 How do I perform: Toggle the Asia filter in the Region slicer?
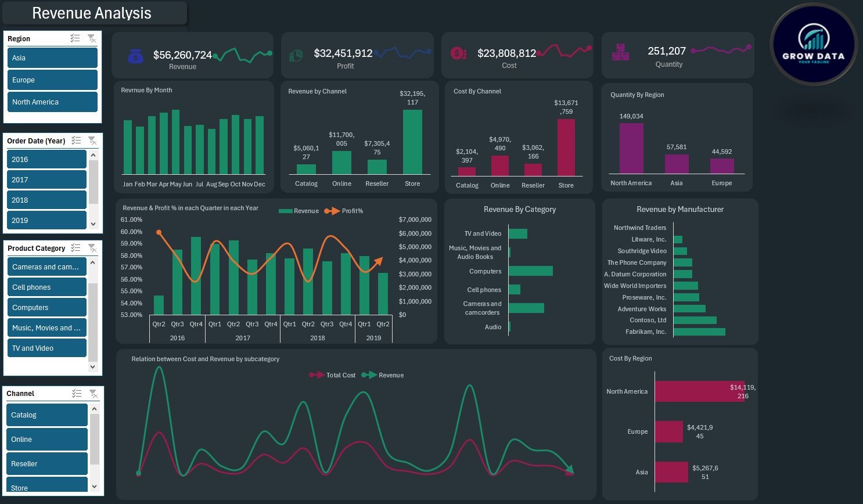(x=52, y=58)
